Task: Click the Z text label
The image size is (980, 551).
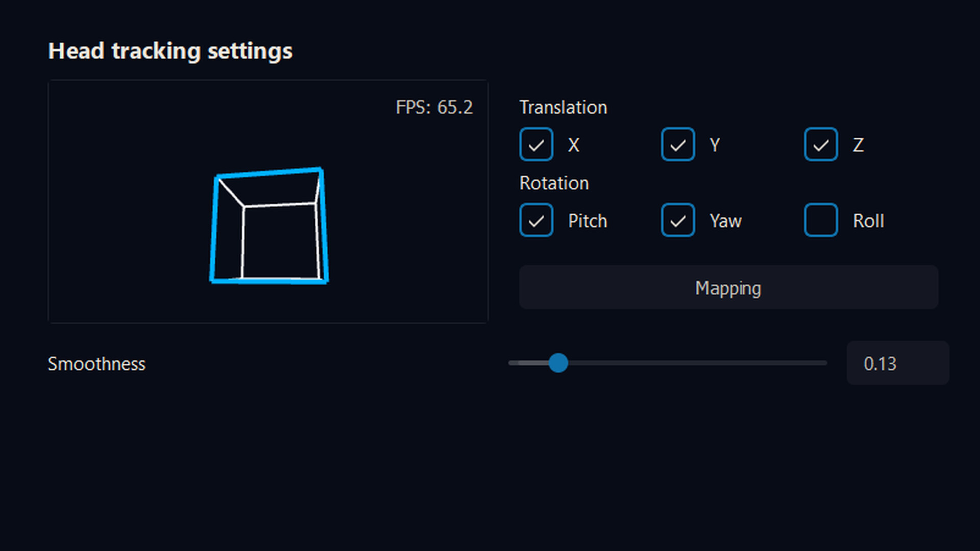Action: pos(858,145)
